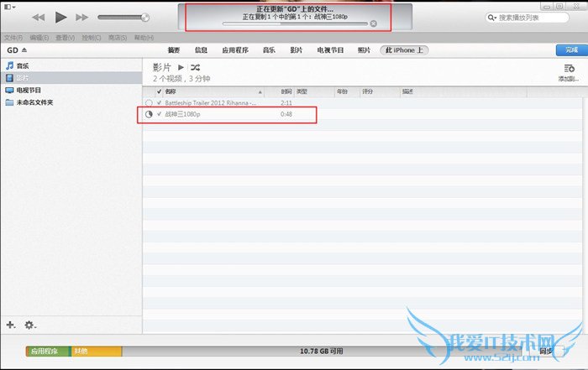Image resolution: width=588 pixels, height=370 pixels.
Task: Sort by the 描述 column header
Action: click(463, 91)
